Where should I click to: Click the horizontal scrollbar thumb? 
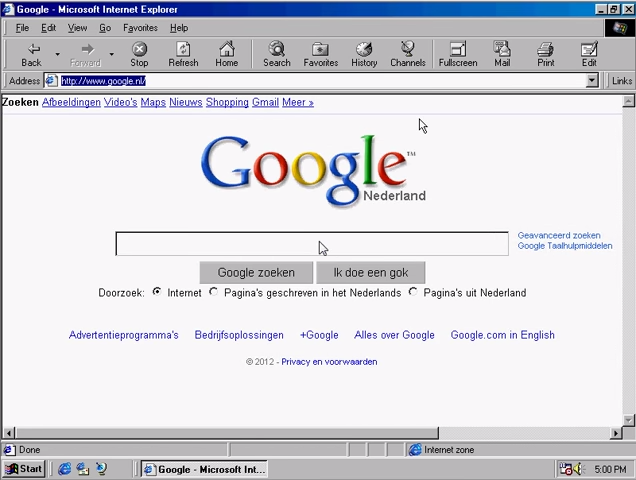tap(227, 433)
